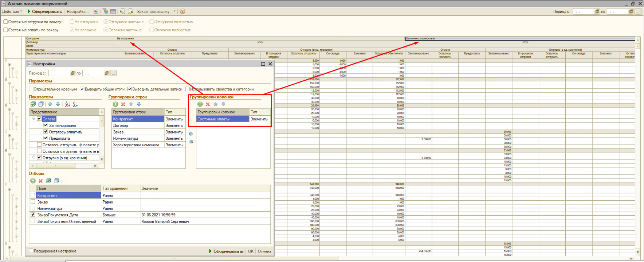644x262 pixels.
Task: Enable Расширенная настройка checkbox
Action: click(x=31, y=251)
